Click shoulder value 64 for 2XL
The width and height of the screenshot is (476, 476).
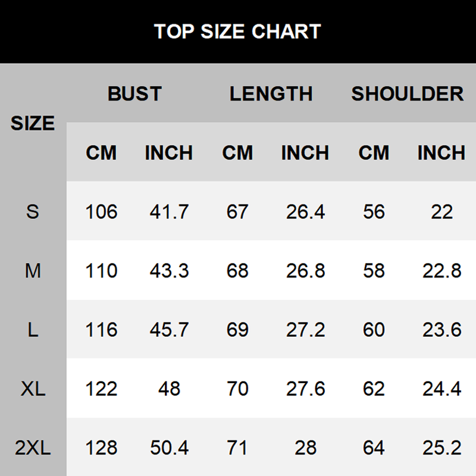374,447
